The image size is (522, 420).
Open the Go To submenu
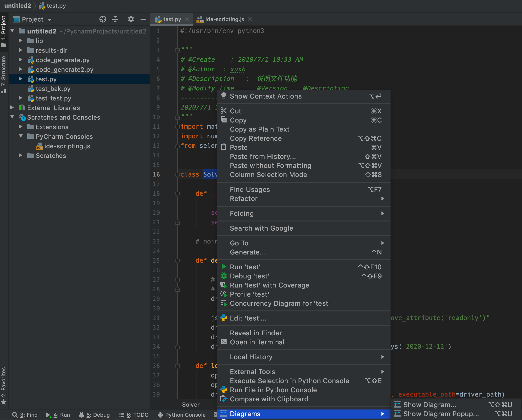pyautogui.click(x=304, y=243)
